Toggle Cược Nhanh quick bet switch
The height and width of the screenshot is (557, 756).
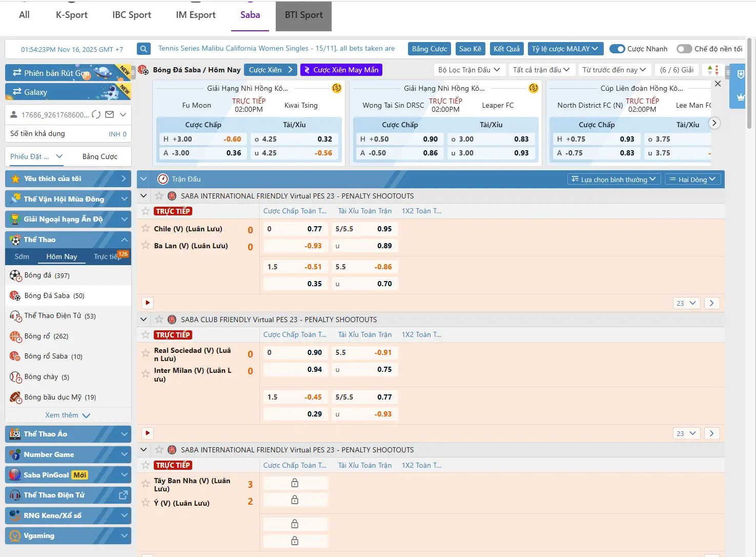tap(617, 49)
